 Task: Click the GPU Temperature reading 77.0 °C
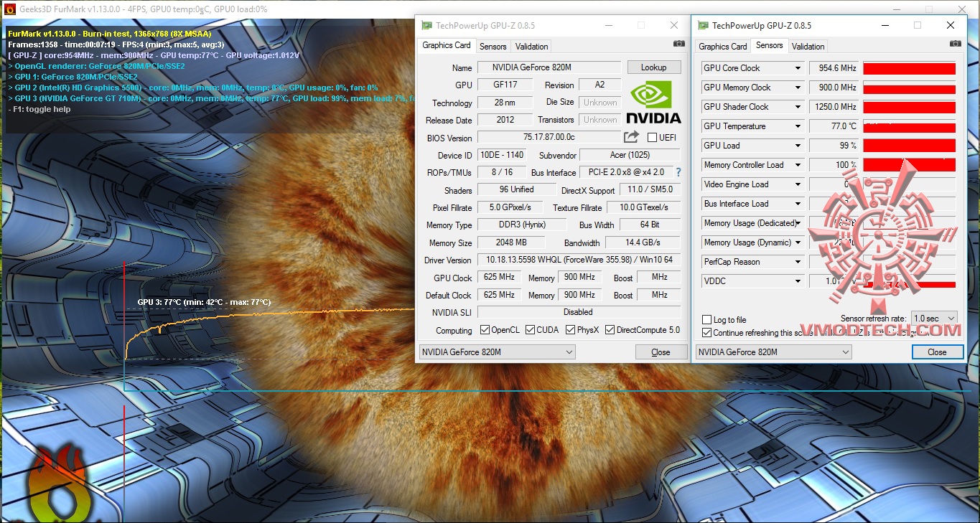pyautogui.click(x=834, y=126)
